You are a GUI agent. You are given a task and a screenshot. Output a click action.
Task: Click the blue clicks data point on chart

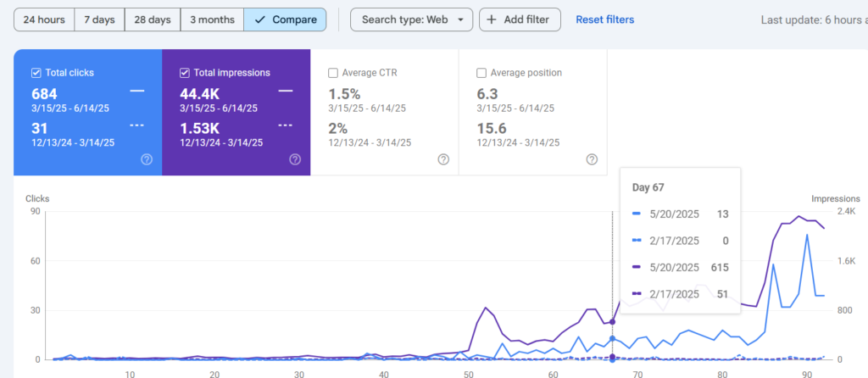pyautogui.click(x=613, y=339)
